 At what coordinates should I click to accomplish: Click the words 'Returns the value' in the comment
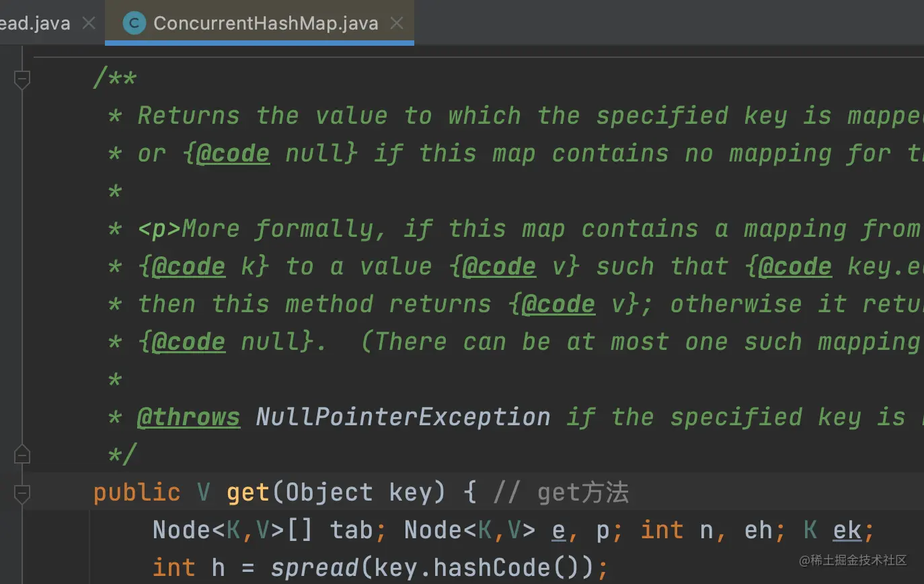pos(262,116)
